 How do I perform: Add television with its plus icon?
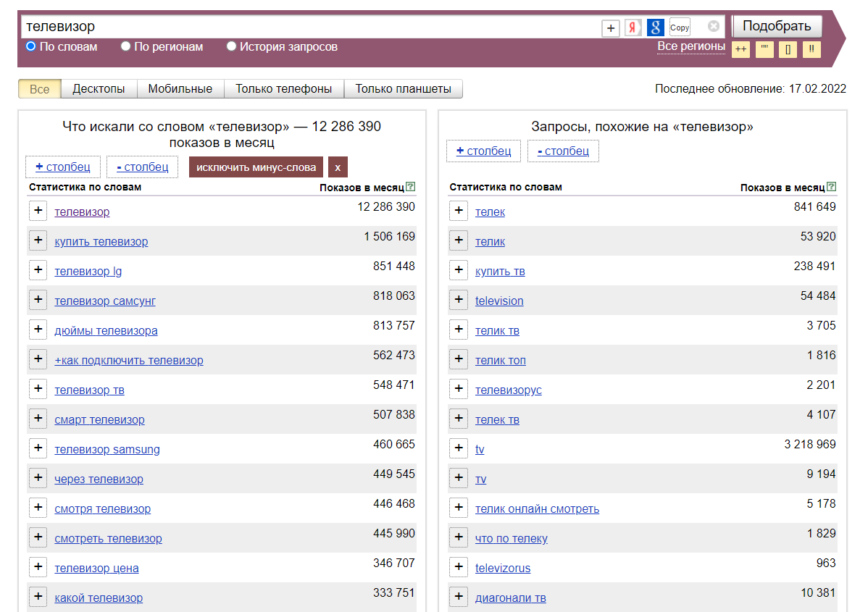coord(459,300)
